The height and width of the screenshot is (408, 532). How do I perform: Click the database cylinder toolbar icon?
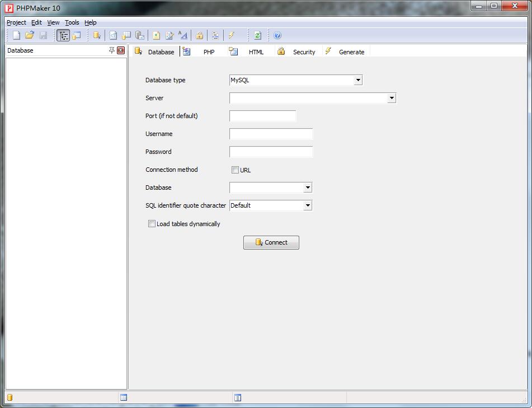(x=97, y=35)
